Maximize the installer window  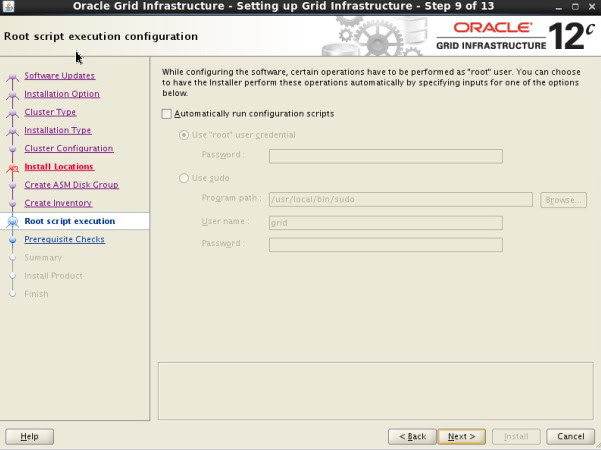tap(575, 7)
